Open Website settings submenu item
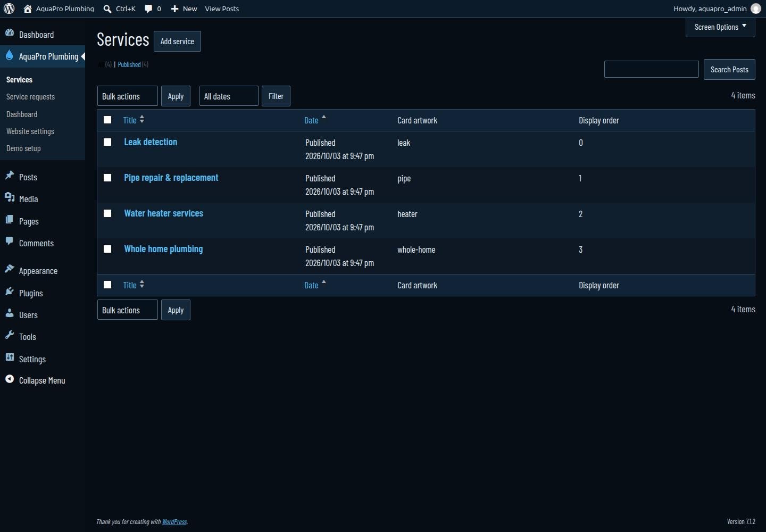The image size is (766, 532). 30,131
